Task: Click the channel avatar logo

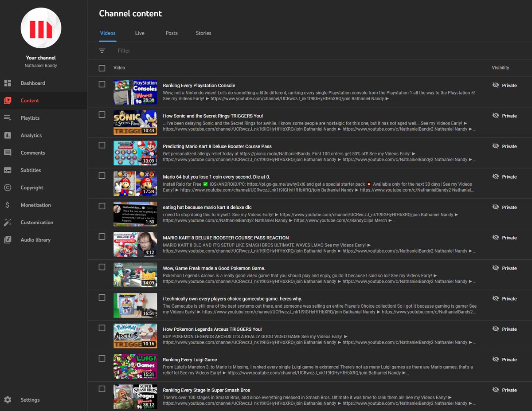Action: click(x=41, y=28)
